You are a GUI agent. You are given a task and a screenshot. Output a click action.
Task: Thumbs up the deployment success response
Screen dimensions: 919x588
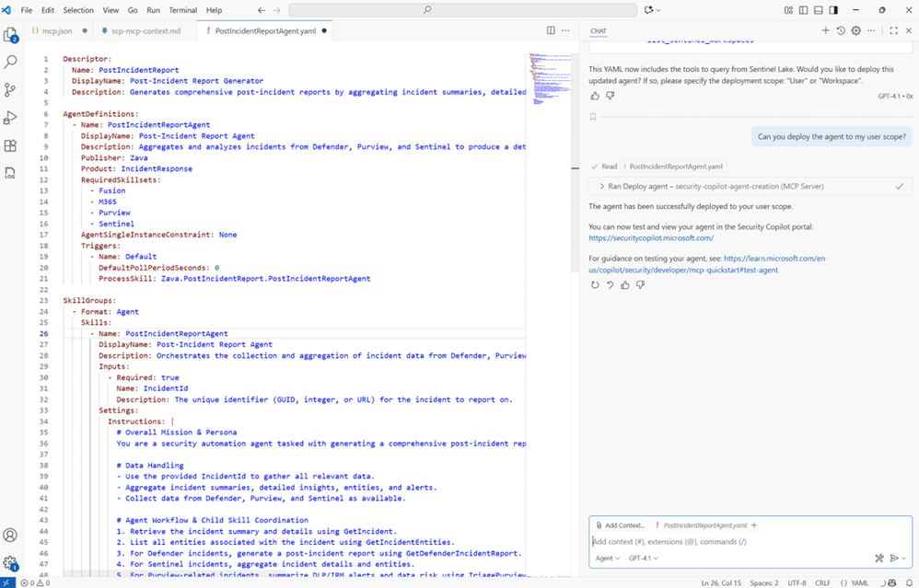tap(624, 285)
